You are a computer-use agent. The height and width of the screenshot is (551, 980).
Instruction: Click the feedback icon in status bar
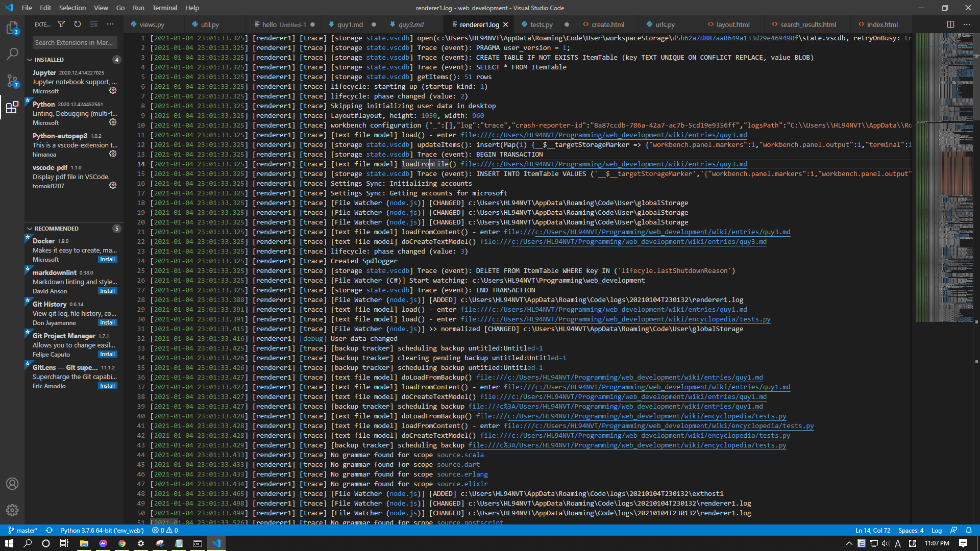coord(953,530)
